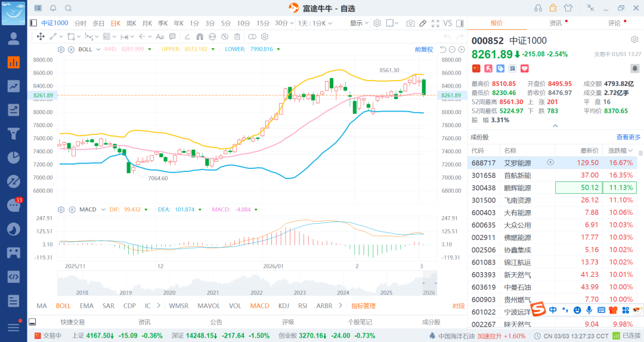Open the customer service headset icon
The height and width of the screenshot is (342, 644).
538,8
